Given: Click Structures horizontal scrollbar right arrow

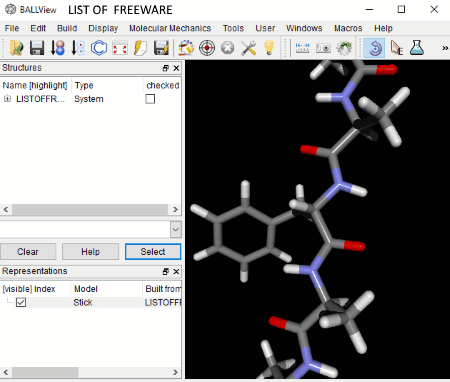Looking at the screenshot, I should tap(175, 210).
